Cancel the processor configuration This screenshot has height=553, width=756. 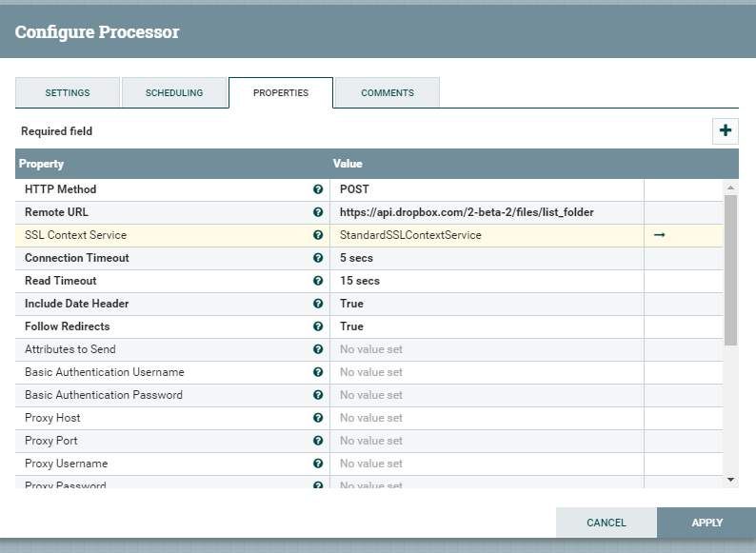tap(607, 523)
